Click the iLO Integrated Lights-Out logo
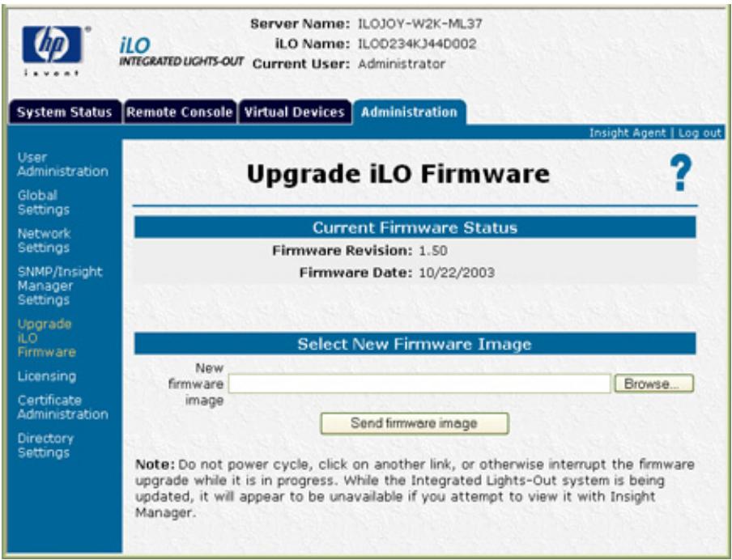Image resolution: width=732 pixels, height=560 pixels. (181, 52)
